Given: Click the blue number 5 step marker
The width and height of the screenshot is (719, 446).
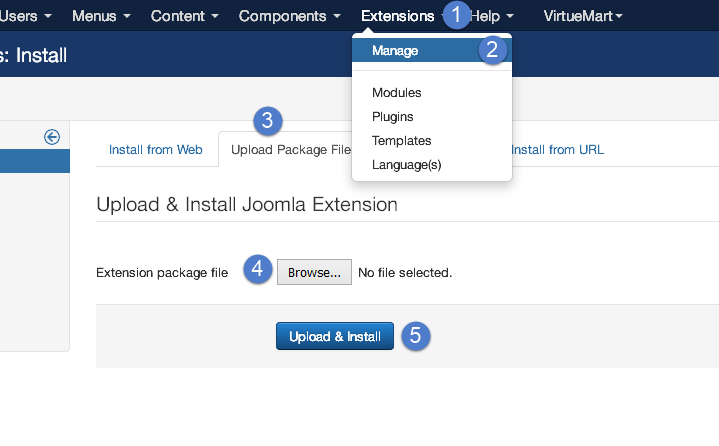Looking at the screenshot, I should pyautogui.click(x=415, y=336).
